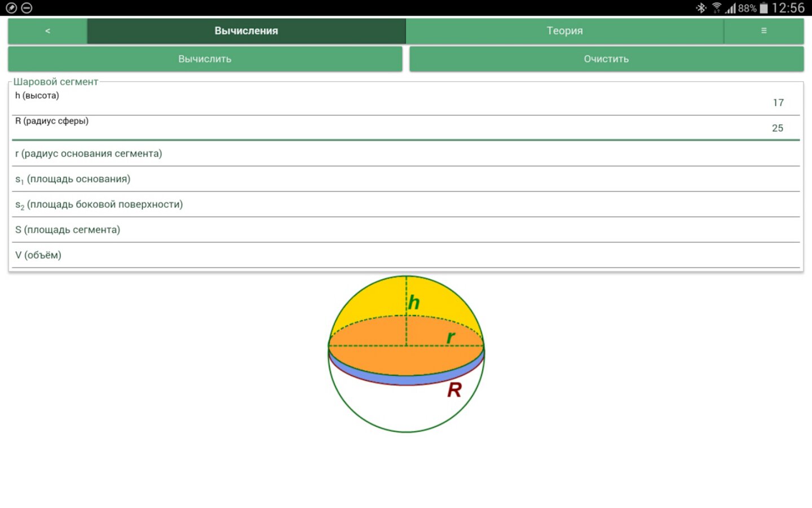Select the s1 (площадь основания) field

pyautogui.click(x=406, y=179)
